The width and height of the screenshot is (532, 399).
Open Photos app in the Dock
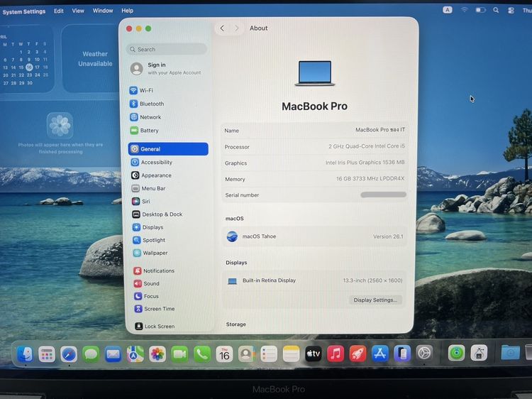pyautogui.click(x=157, y=354)
